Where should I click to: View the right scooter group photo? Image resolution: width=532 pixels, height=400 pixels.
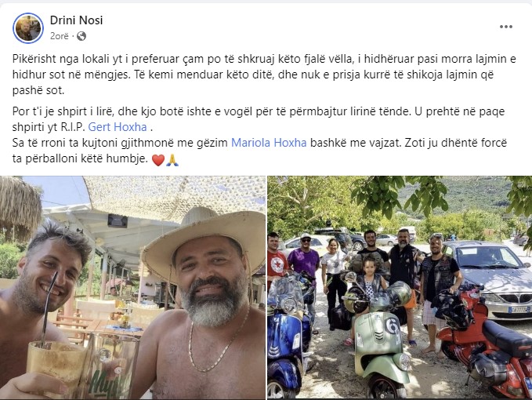[x=400, y=288]
